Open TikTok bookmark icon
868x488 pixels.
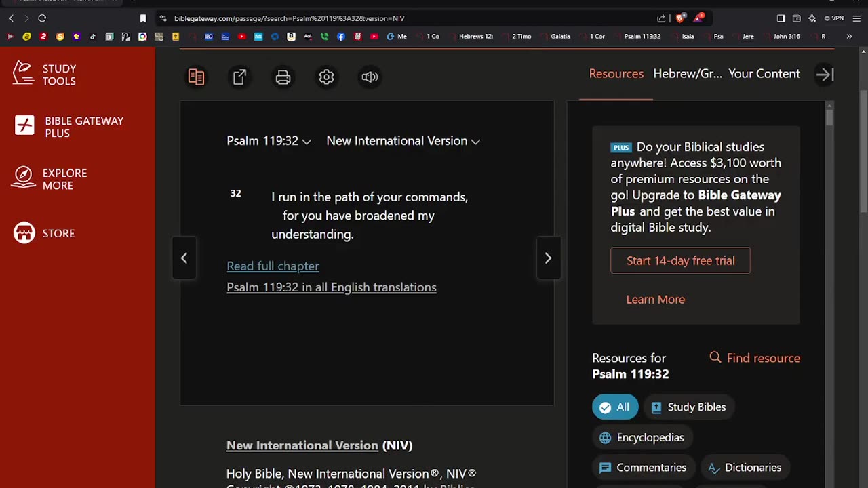(x=93, y=37)
